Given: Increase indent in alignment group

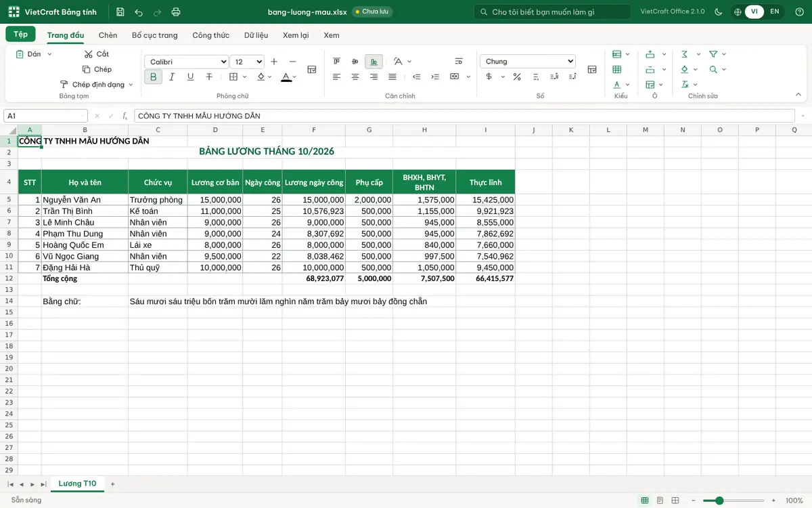Looking at the screenshot, I should [x=435, y=77].
